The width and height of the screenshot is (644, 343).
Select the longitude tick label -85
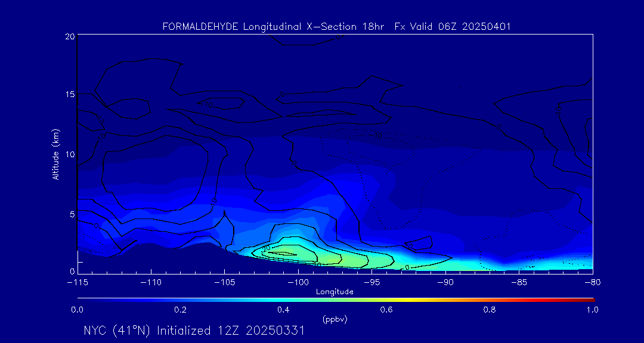tap(519, 283)
